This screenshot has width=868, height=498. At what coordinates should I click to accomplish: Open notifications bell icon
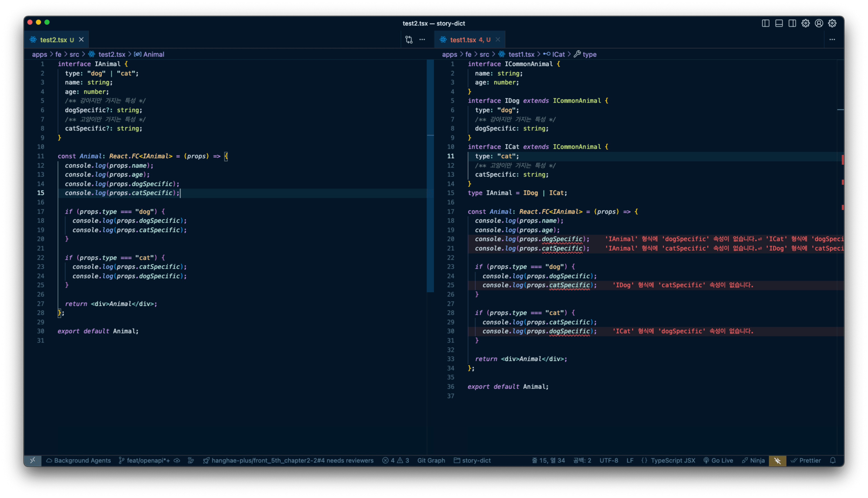pyautogui.click(x=833, y=461)
